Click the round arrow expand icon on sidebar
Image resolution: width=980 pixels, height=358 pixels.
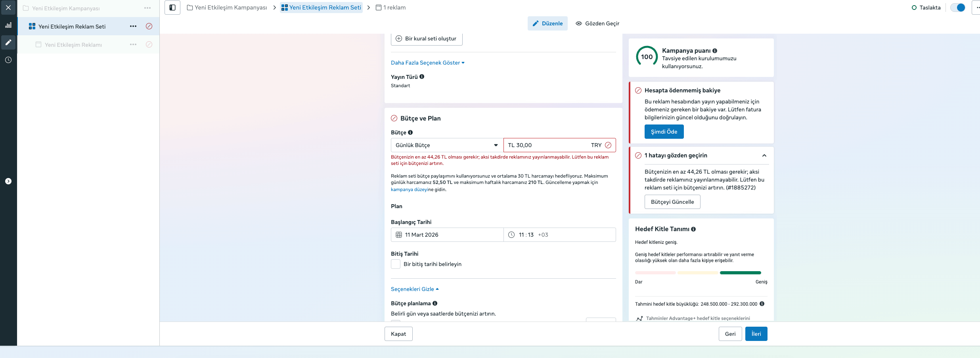pyautogui.click(x=8, y=181)
